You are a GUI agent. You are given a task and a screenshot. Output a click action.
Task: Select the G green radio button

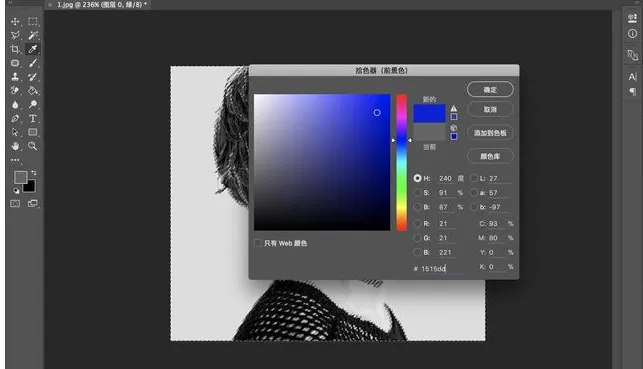(417, 238)
